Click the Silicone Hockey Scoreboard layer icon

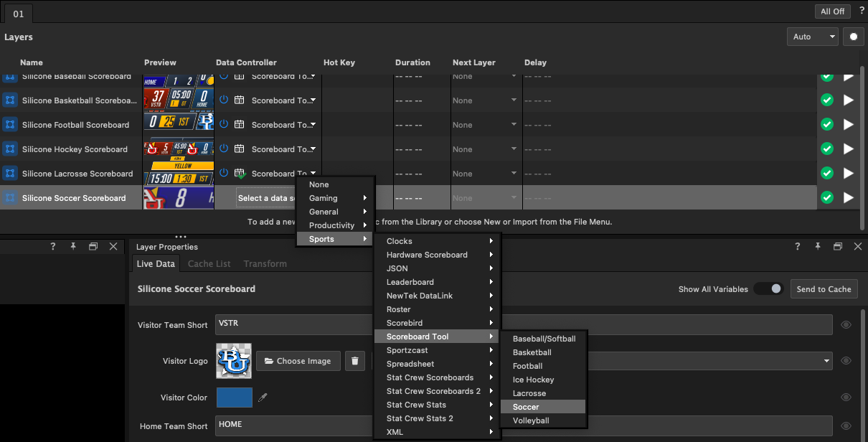click(x=10, y=149)
